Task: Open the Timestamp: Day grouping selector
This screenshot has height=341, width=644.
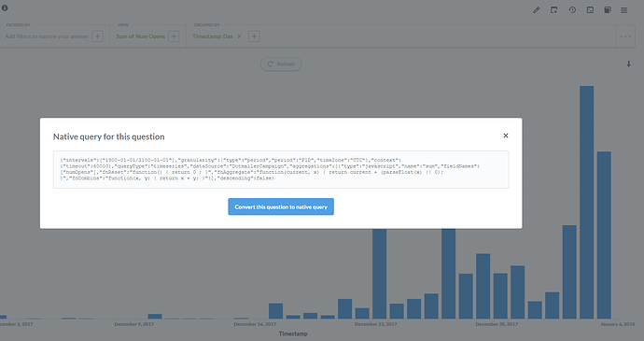Action: coord(213,36)
